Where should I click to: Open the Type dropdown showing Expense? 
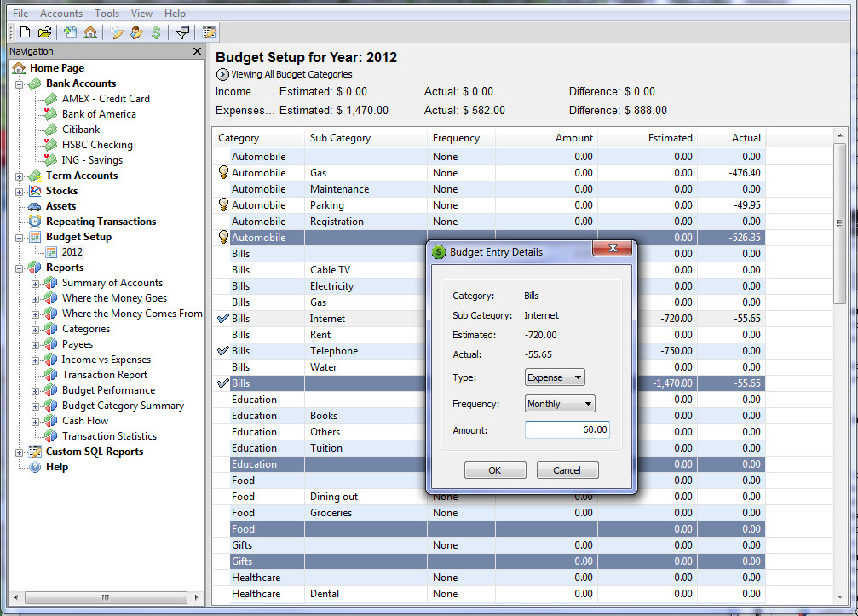coord(555,377)
